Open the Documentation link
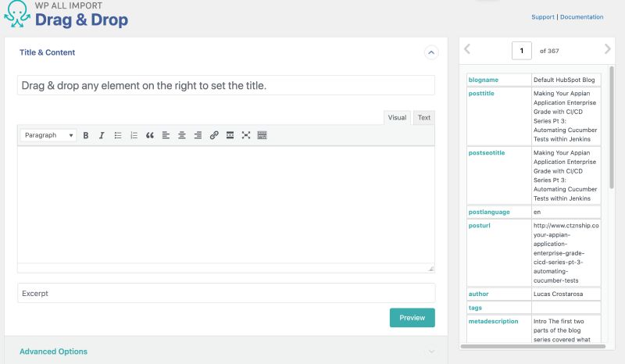 tap(581, 17)
